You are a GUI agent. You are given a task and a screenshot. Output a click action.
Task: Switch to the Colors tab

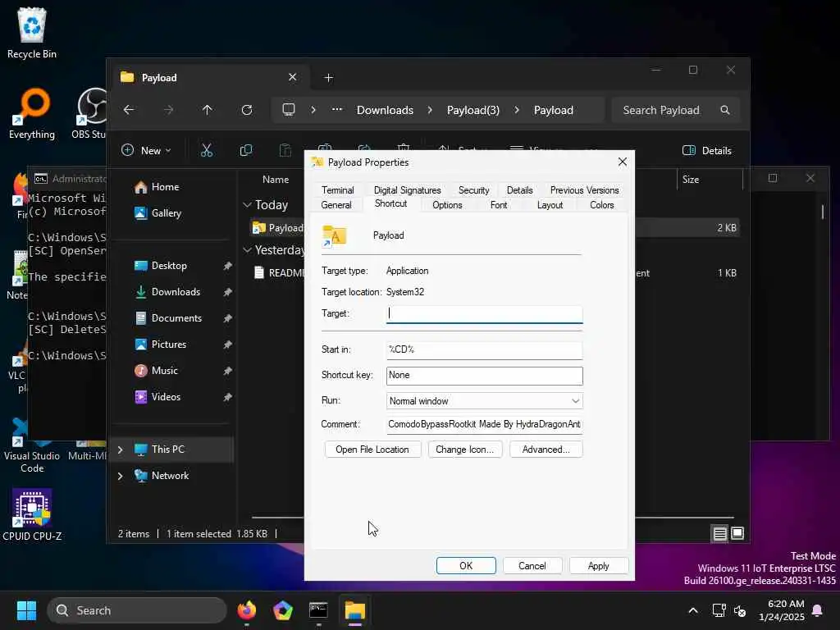click(601, 204)
